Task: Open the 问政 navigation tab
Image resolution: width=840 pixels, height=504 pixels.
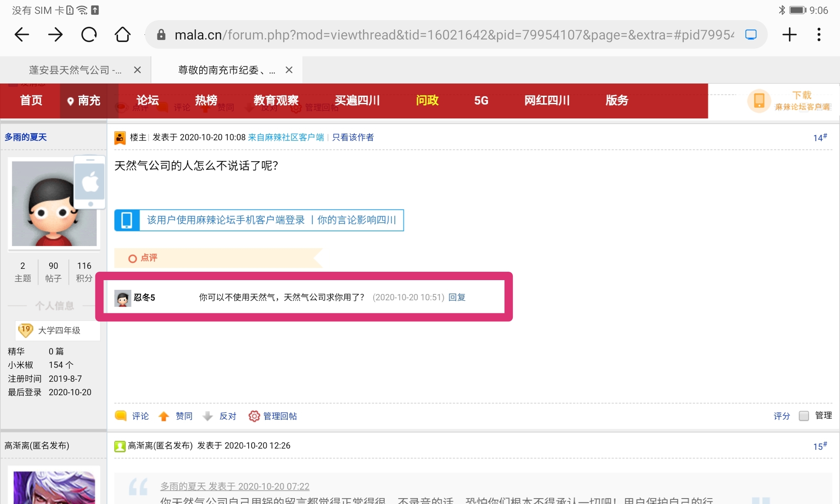Action: (427, 100)
